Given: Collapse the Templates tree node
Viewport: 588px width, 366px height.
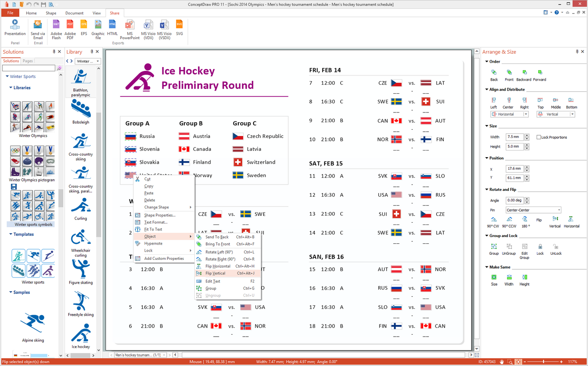Looking at the screenshot, I should [x=11, y=234].
